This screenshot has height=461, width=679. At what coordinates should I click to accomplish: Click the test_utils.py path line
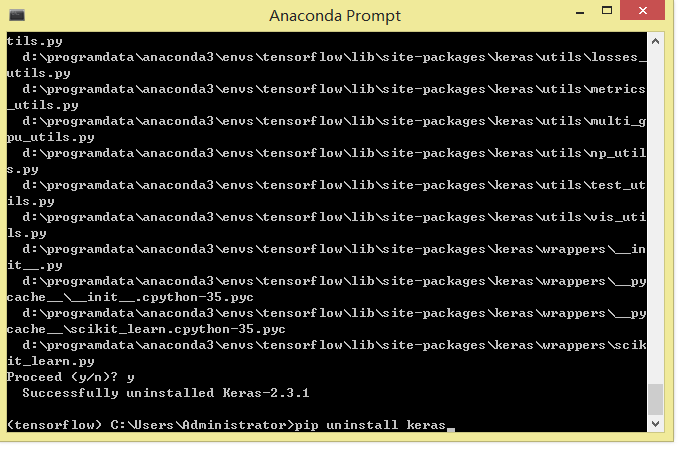tap(327, 193)
